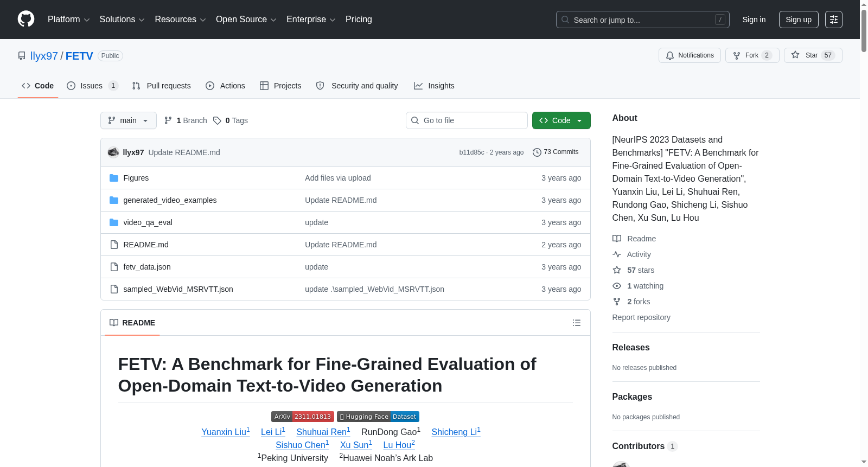Screen dimensions: 868x467
Task: Click the Sign in link
Action: [x=754, y=20]
